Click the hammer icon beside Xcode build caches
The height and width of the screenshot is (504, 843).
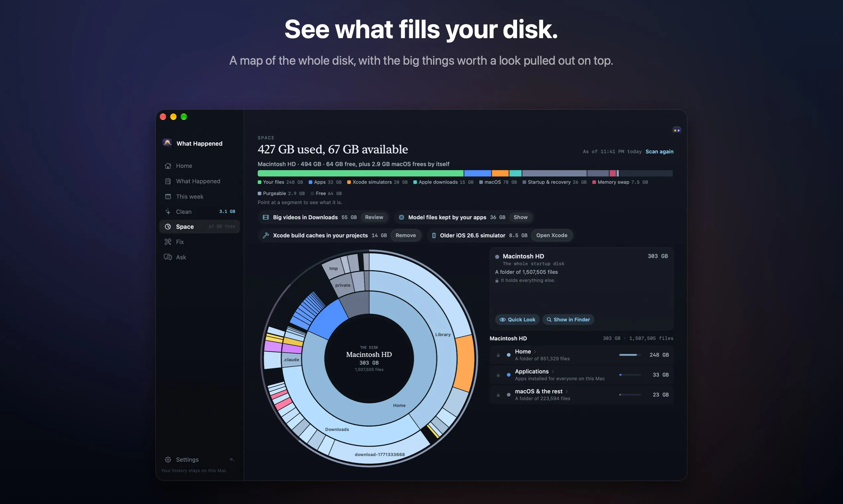pyautogui.click(x=266, y=235)
